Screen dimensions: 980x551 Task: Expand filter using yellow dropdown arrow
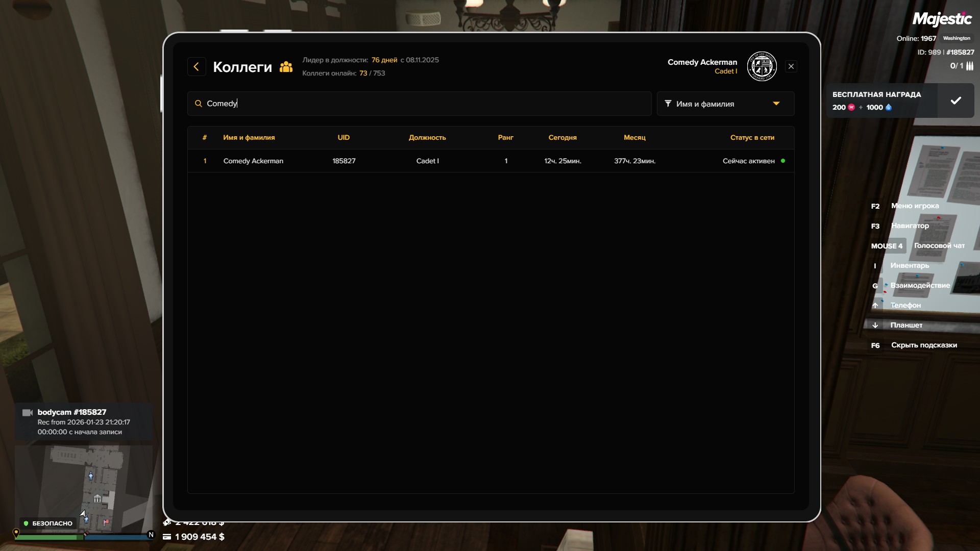click(x=776, y=104)
